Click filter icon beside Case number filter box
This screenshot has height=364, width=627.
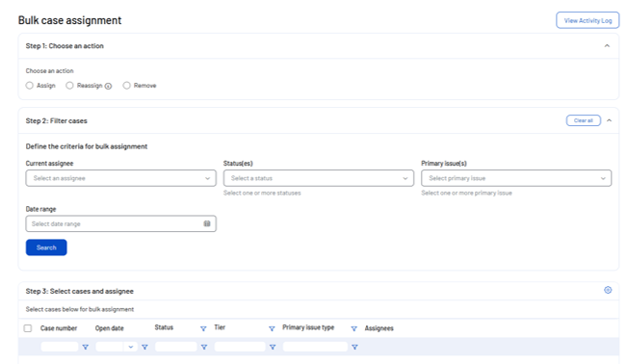pyautogui.click(x=85, y=347)
